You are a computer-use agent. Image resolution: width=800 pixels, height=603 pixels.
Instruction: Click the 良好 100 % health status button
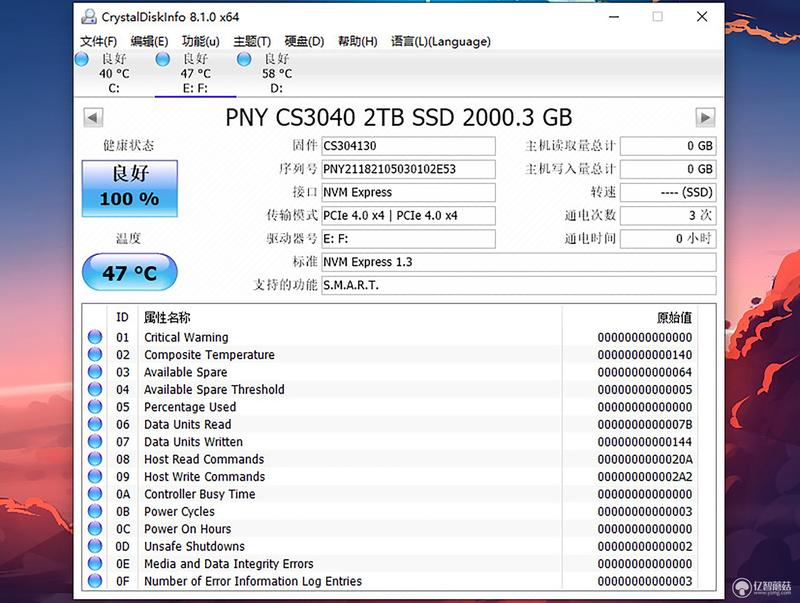click(130, 188)
